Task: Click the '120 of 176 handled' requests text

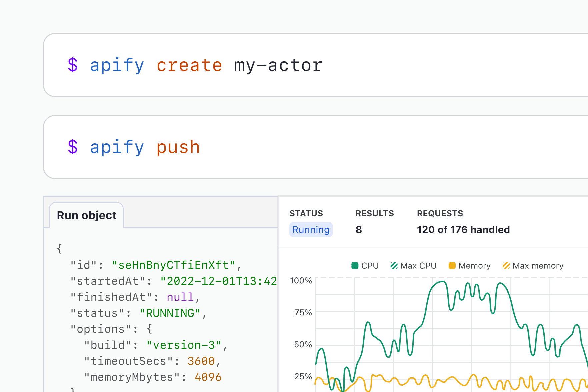Action: click(x=463, y=230)
